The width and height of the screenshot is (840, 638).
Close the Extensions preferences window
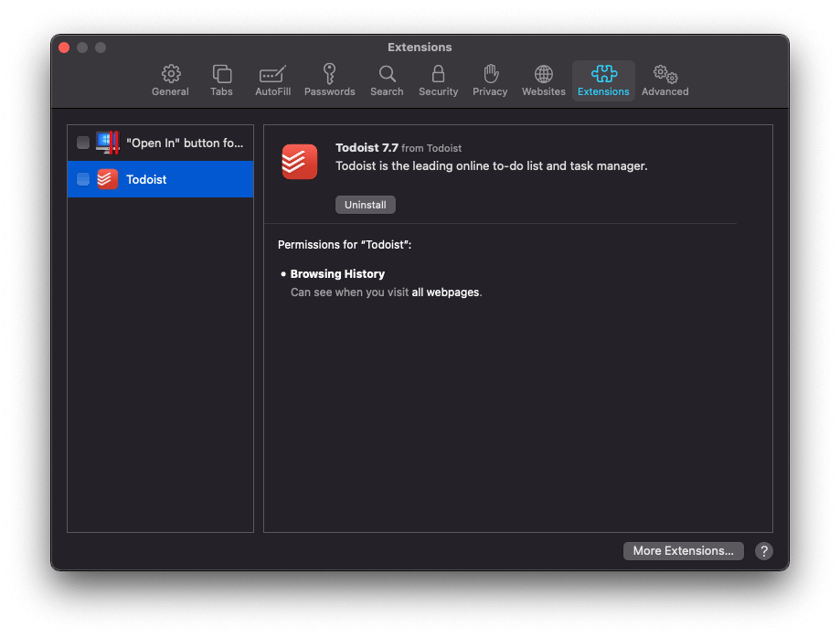click(x=64, y=48)
